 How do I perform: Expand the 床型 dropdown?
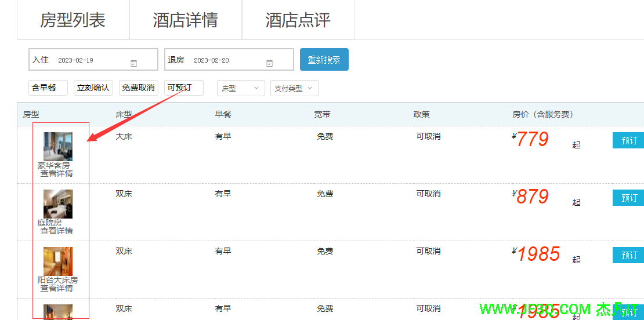click(x=241, y=89)
